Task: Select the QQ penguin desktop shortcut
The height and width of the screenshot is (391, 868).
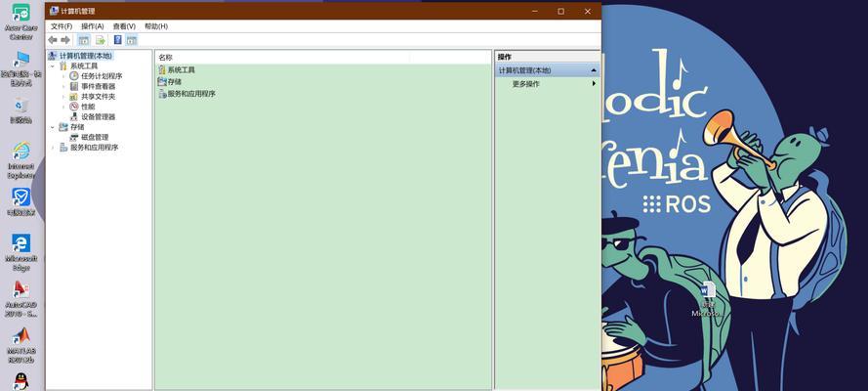Action: (x=21, y=381)
